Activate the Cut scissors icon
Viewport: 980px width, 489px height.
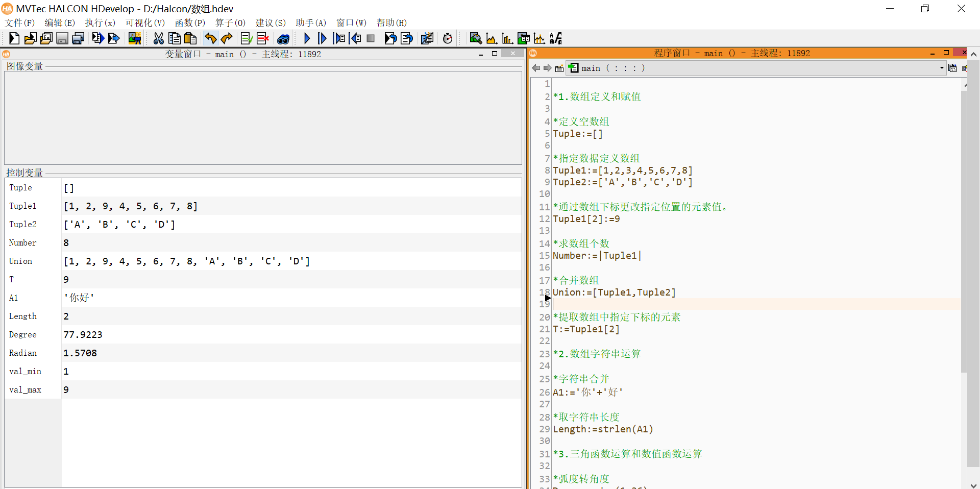point(158,38)
